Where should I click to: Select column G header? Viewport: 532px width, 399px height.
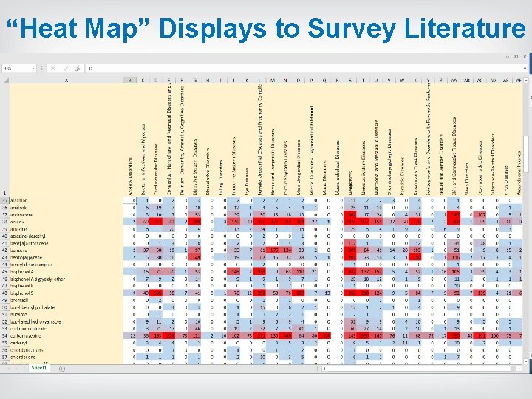[195, 81]
